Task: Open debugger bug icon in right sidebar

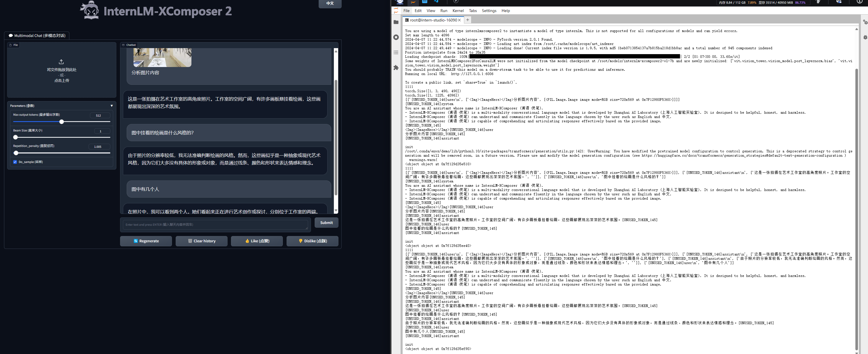Action: pyautogui.click(x=865, y=38)
